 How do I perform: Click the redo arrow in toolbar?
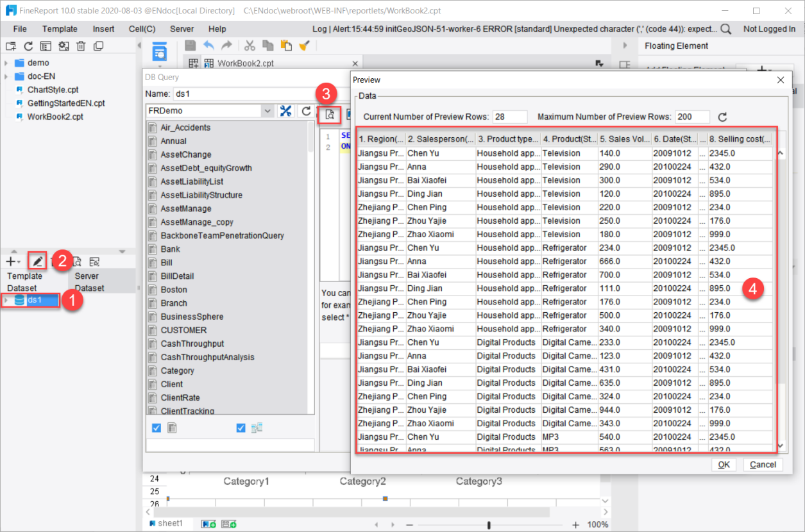(226, 46)
